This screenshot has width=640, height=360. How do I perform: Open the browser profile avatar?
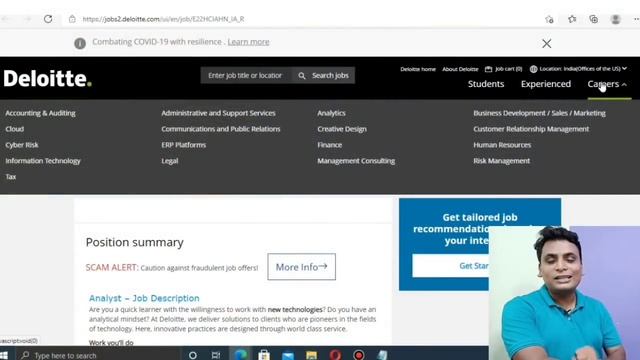616,19
